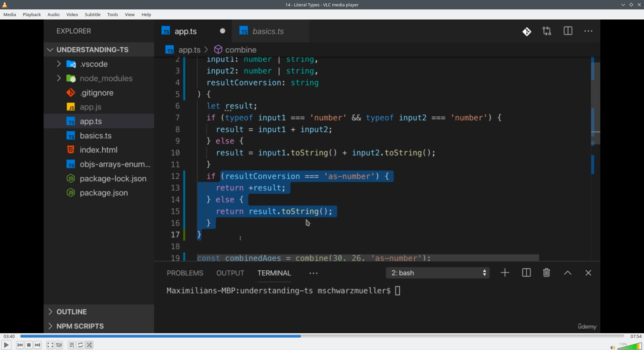The height and width of the screenshot is (350, 644).
Task: Open the Media menu
Action: click(x=10, y=15)
